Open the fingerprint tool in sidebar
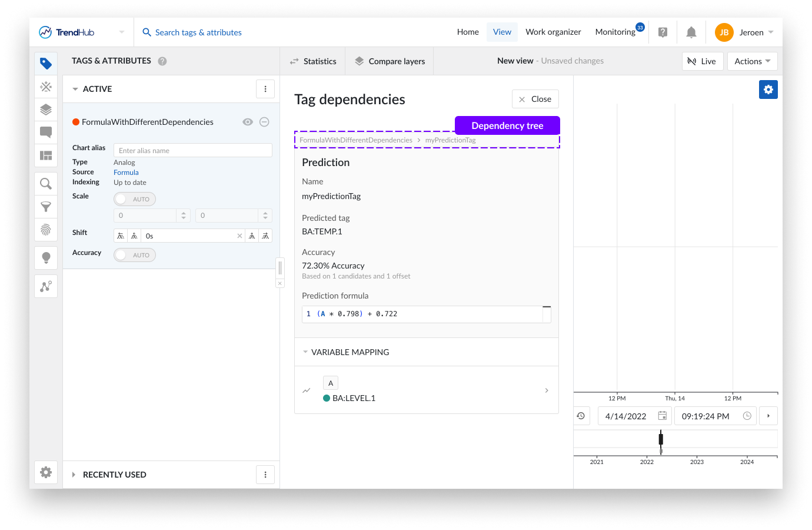This screenshot has width=812, height=530. [x=46, y=230]
